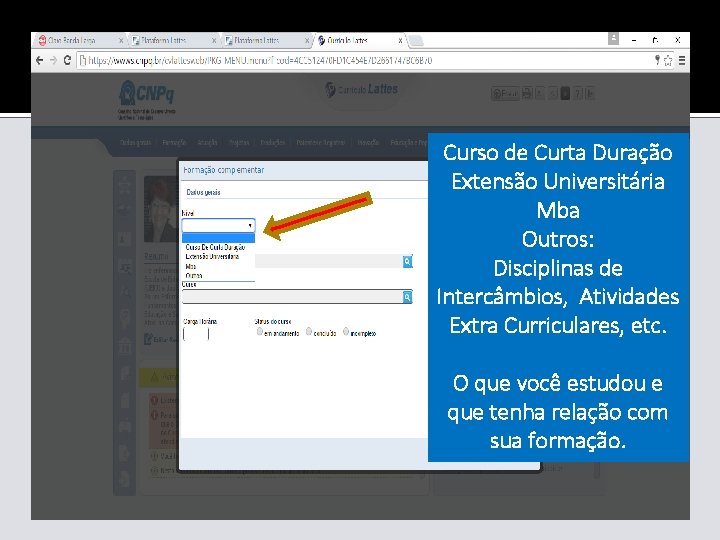The height and width of the screenshot is (540, 720).
Task: Click 'Editar Resumo' link in background page
Action: [x=161, y=339]
